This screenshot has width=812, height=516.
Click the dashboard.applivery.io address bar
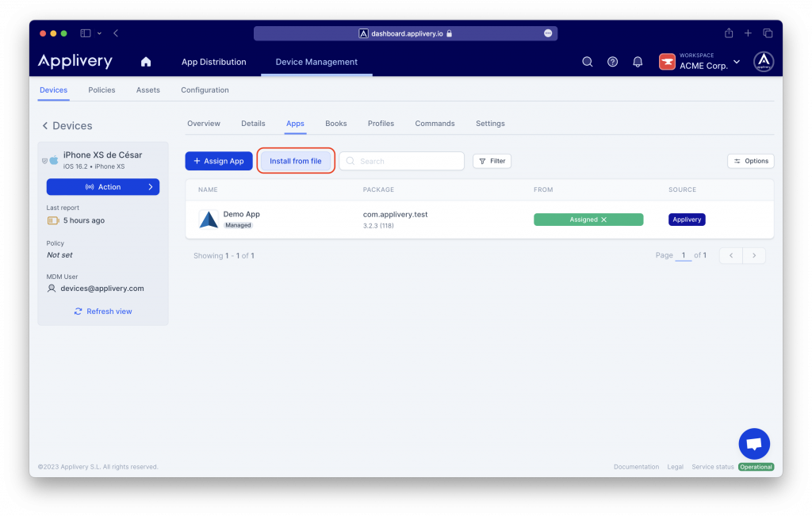[x=405, y=33]
